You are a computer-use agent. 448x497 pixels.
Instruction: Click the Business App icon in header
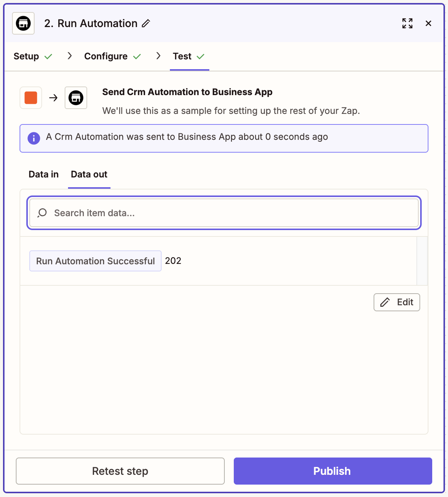(x=23, y=23)
